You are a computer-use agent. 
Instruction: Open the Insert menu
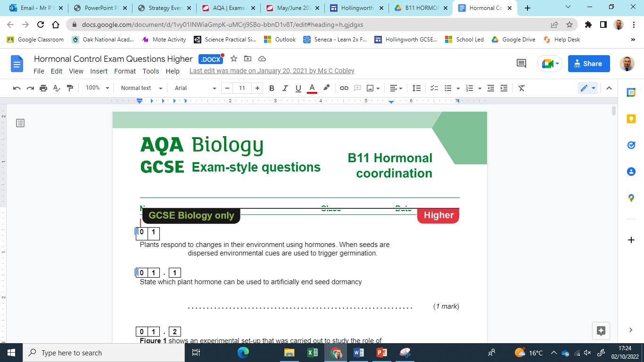pyautogui.click(x=99, y=71)
